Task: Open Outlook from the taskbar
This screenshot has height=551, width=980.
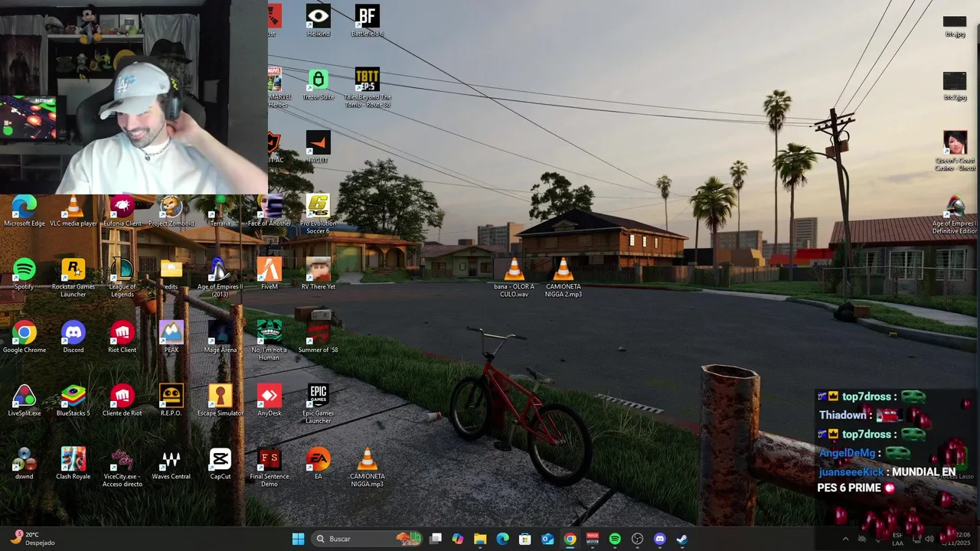Action: (547, 539)
